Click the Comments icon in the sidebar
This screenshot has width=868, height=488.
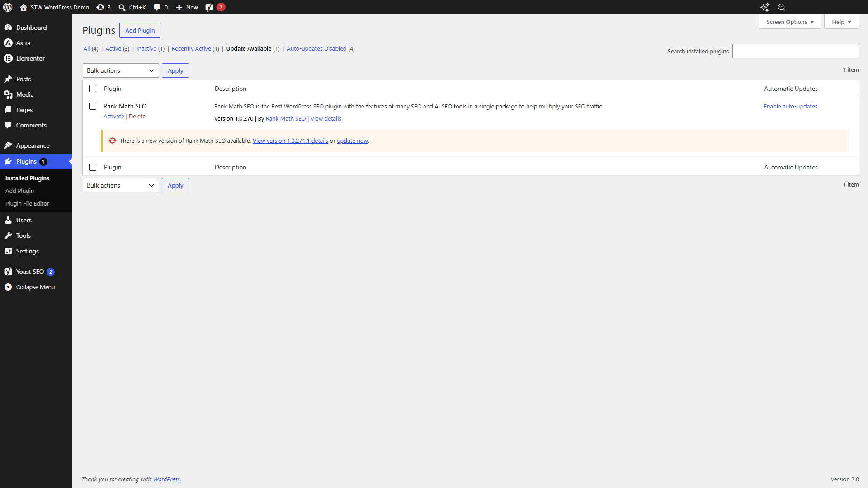(8, 125)
